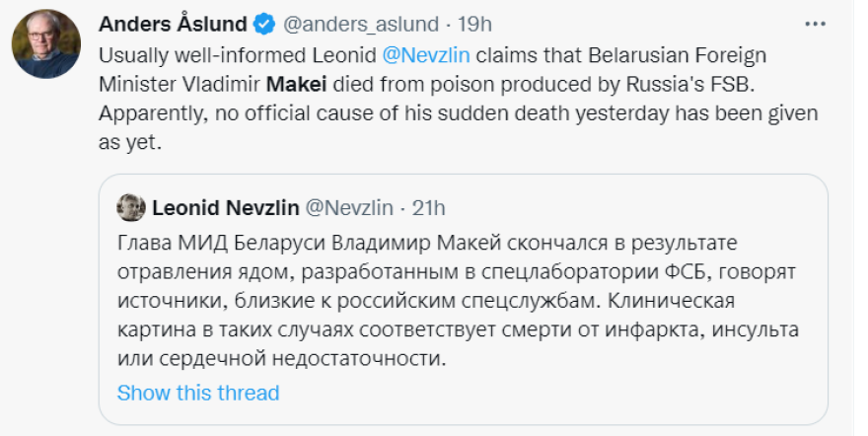Viewport: 868px width, 436px height.
Task: Click the Leonid Nevzlin name in quoted tweet
Action: click(225, 208)
